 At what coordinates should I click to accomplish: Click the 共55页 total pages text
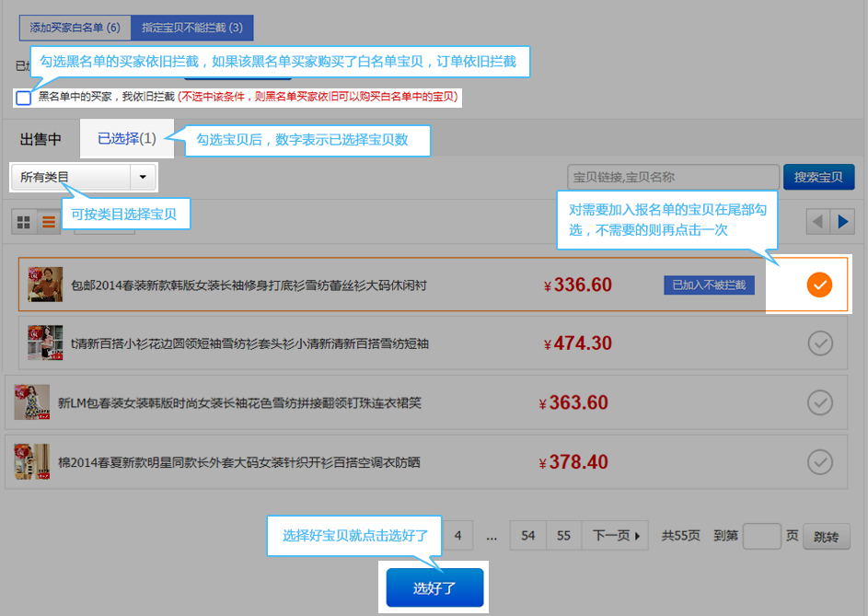(681, 536)
